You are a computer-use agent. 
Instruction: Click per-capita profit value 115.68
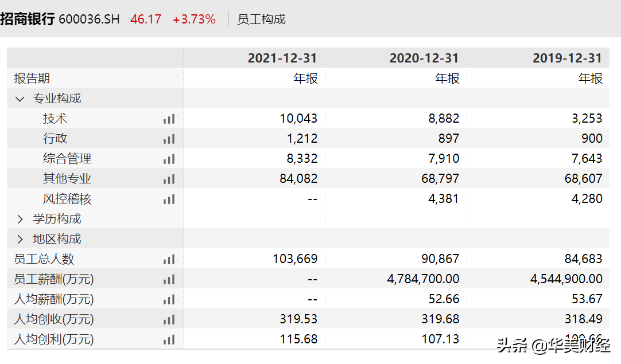point(298,339)
